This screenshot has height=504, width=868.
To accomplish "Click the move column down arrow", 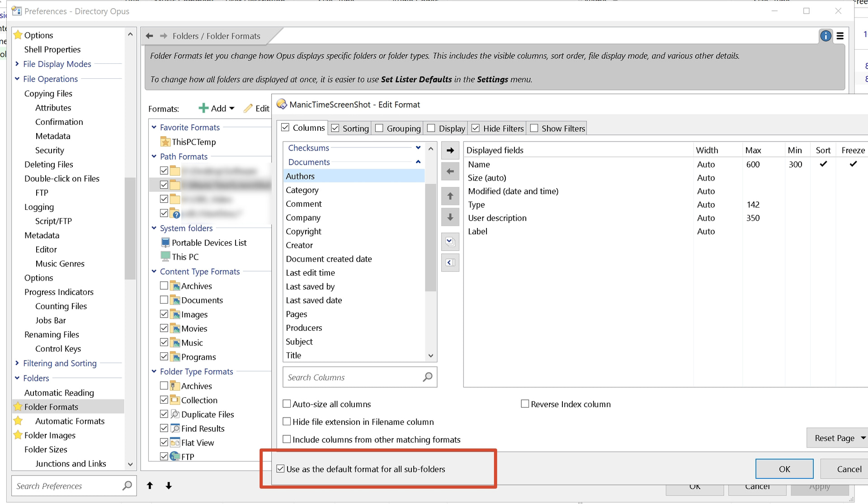I will [x=450, y=217].
